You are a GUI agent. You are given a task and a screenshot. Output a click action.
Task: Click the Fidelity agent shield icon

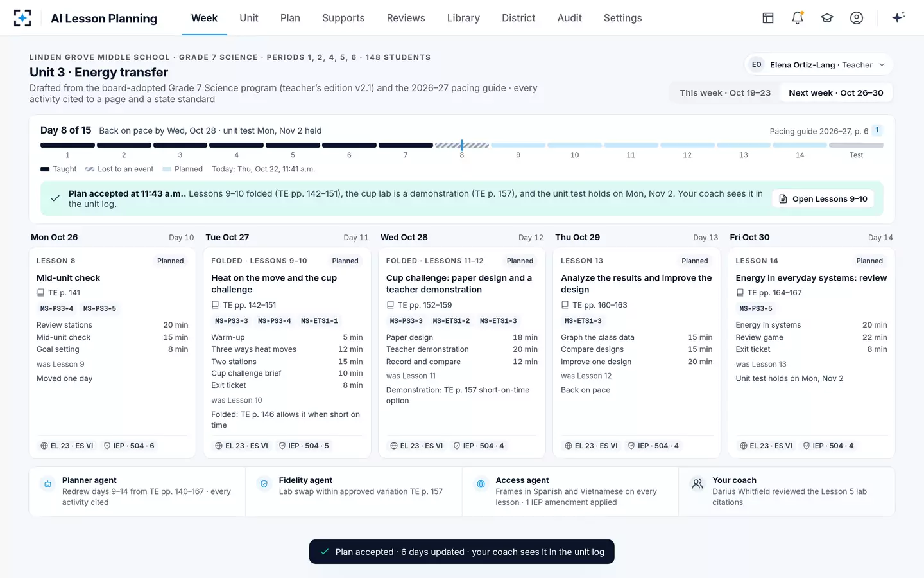pos(264,484)
